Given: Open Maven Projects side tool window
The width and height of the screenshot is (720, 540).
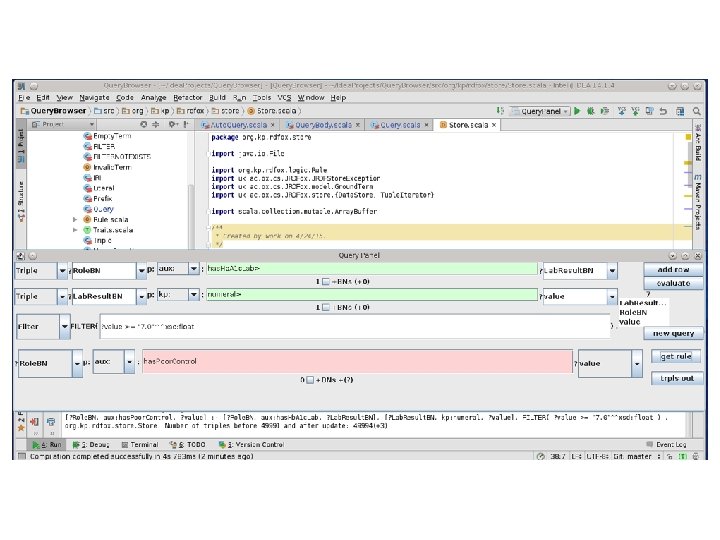Looking at the screenshot, I should click(698, 202).
